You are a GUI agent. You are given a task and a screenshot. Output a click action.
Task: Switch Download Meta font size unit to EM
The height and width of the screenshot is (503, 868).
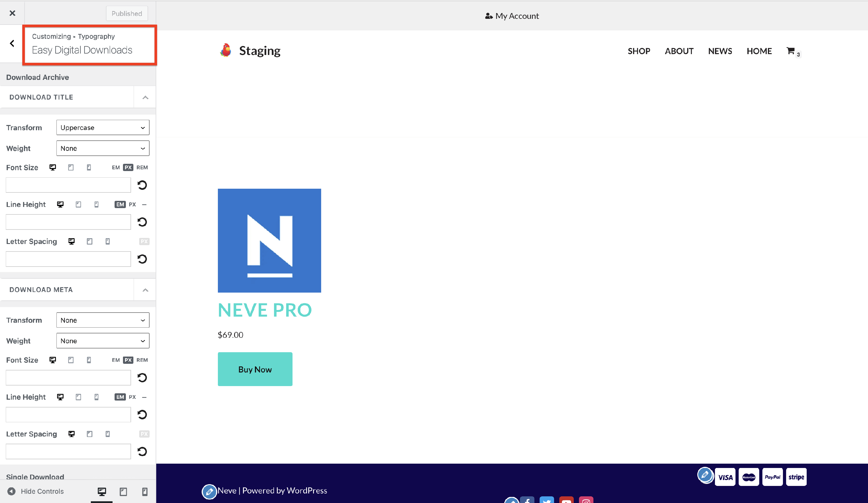(116, 360)
